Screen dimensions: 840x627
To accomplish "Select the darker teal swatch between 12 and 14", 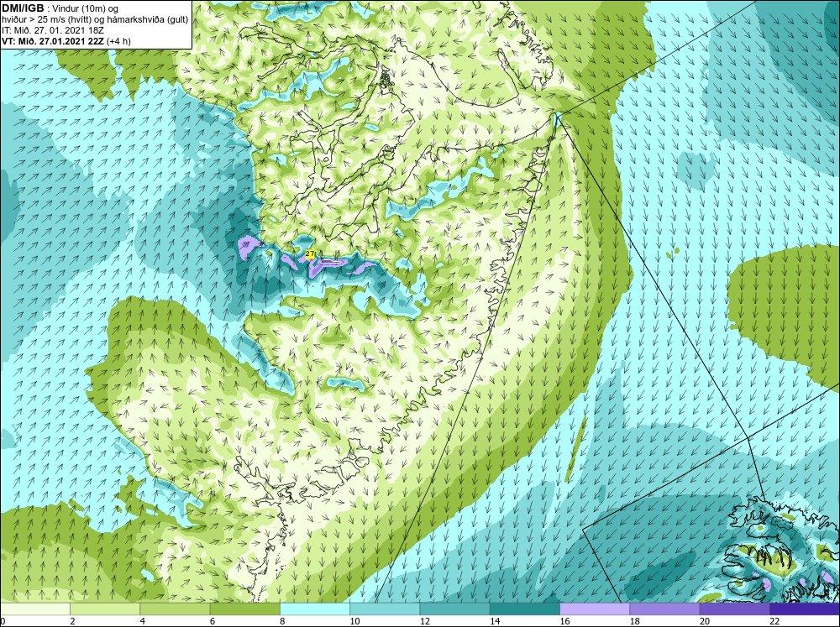I will click(454, 609).
